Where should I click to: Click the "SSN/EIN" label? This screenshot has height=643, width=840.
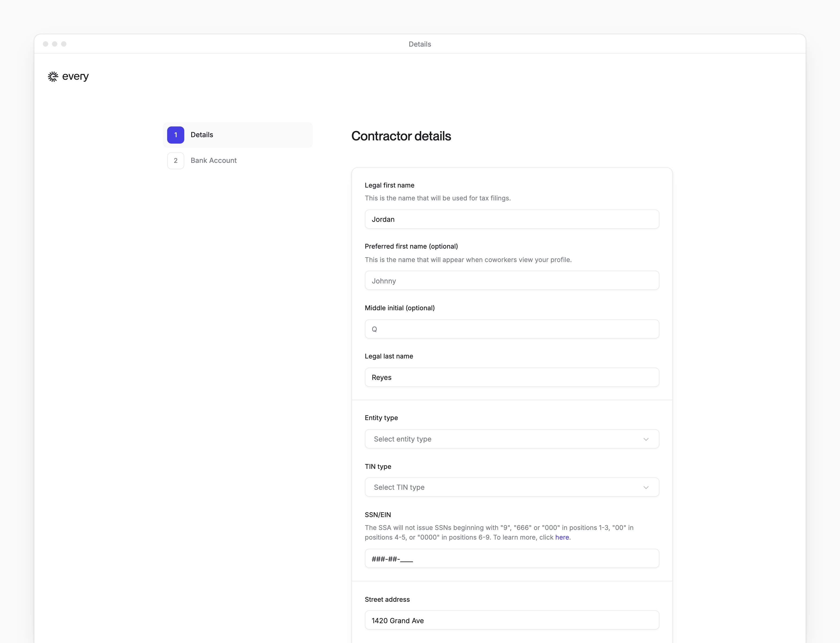378,515
